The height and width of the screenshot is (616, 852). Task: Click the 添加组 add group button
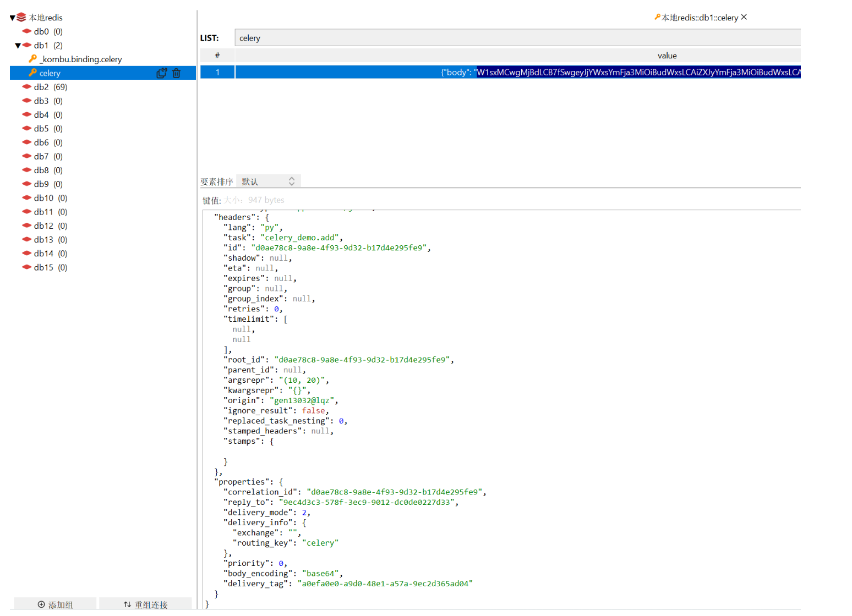click(x=55, y=604)
